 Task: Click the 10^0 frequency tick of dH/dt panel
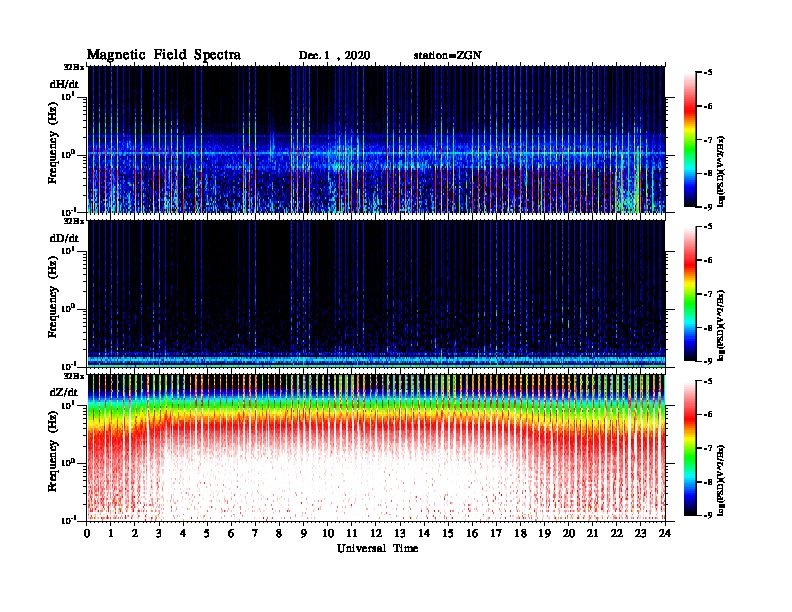69,155
